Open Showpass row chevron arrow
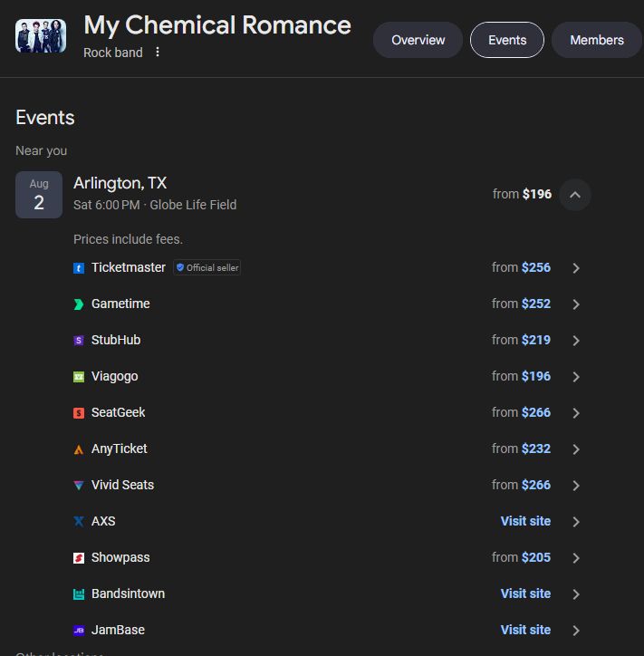Viewport: 644px width, 656px height. [x=576, y=557]
